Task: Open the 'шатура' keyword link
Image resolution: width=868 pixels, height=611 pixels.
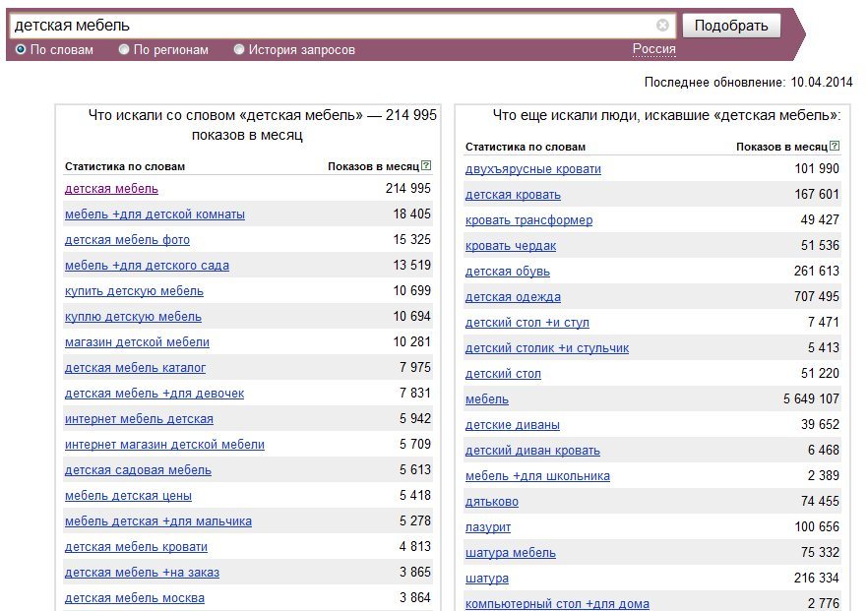Action: [x=487, y=578]
